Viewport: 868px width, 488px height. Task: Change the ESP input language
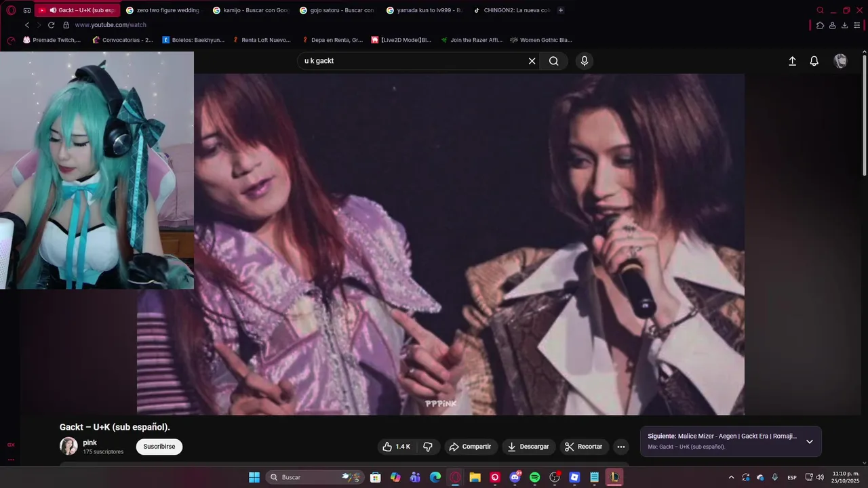[x=792, y=477]
